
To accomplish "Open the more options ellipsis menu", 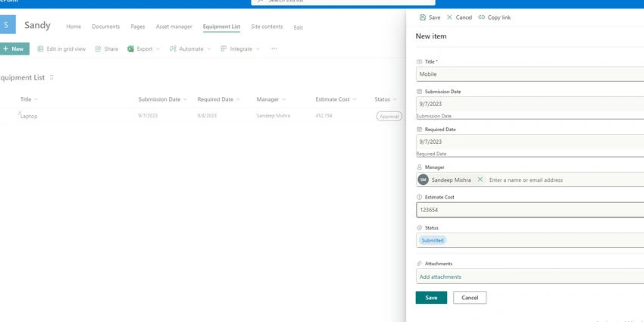I will pyautogui.click(x=274, y=49).
